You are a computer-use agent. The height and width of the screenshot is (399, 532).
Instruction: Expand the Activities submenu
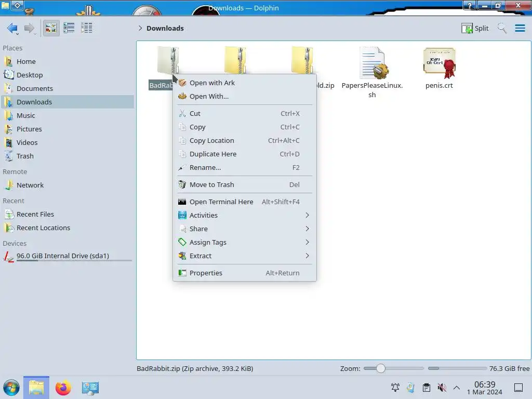coord(244,216)
